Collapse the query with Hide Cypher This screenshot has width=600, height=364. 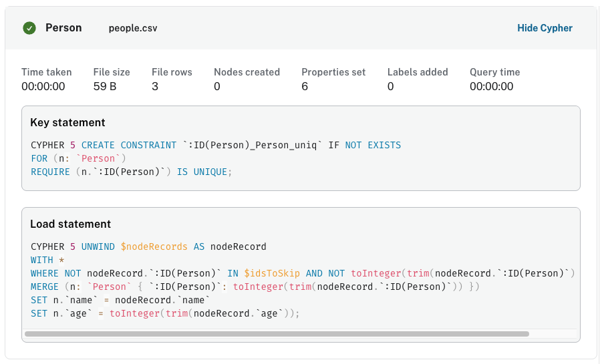point(545,28)
